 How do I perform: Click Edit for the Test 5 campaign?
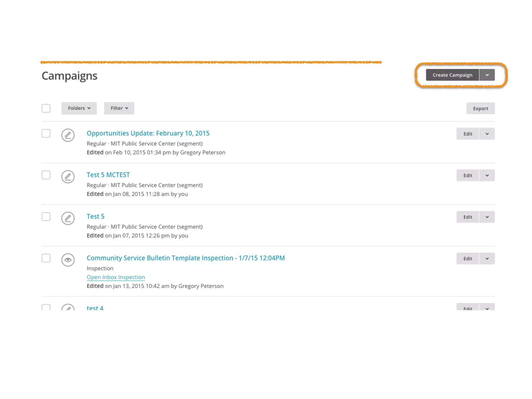[x=468, y=217]
